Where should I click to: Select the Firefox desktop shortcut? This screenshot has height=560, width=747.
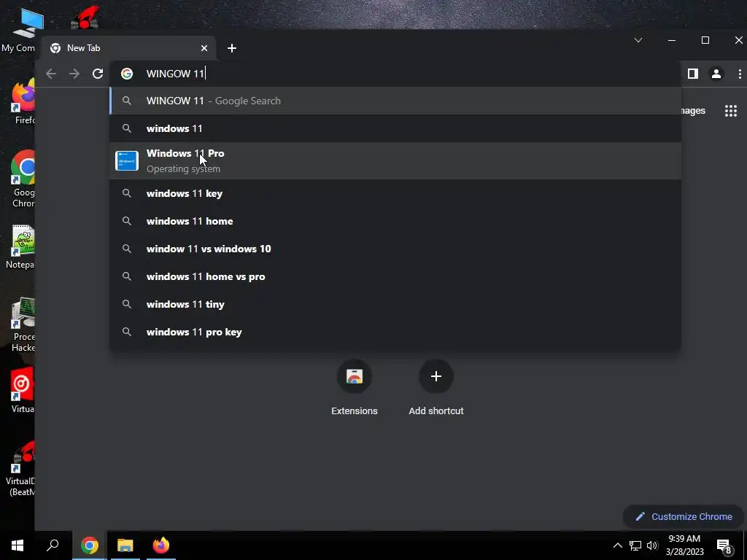(x=23, y=102)
